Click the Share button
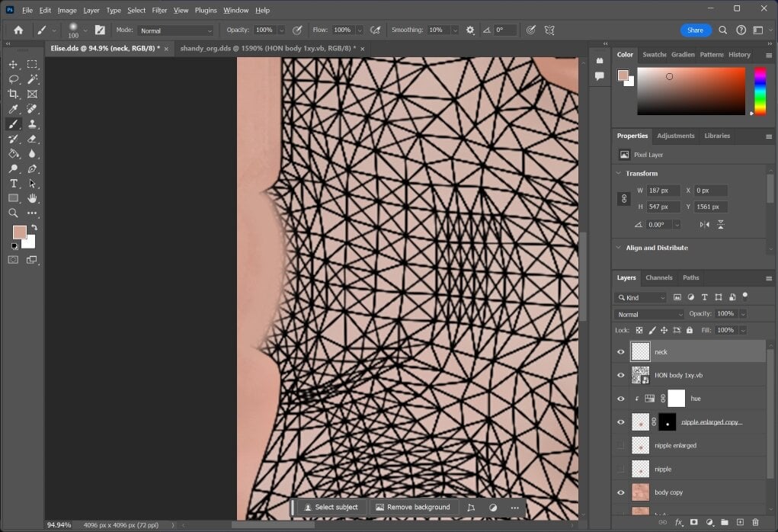 695,30
